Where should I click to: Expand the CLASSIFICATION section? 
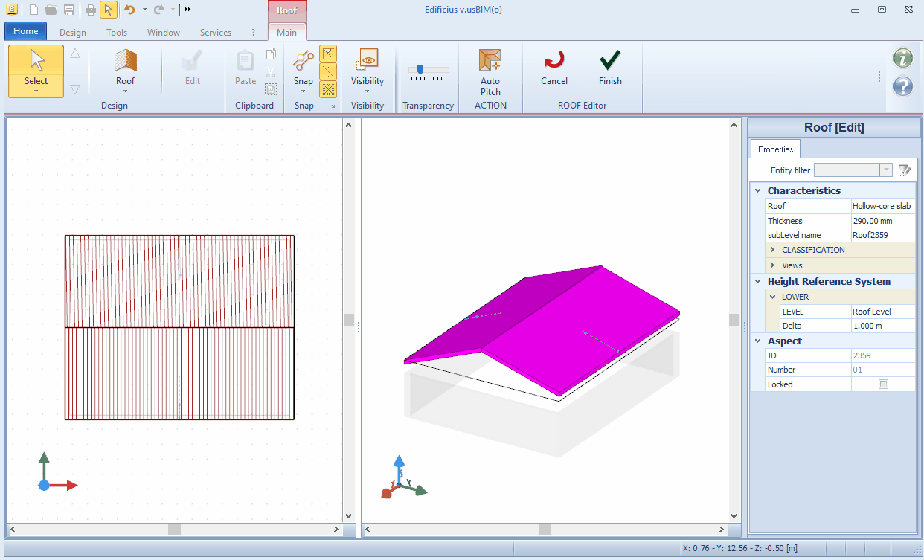(x=773, y=250)
